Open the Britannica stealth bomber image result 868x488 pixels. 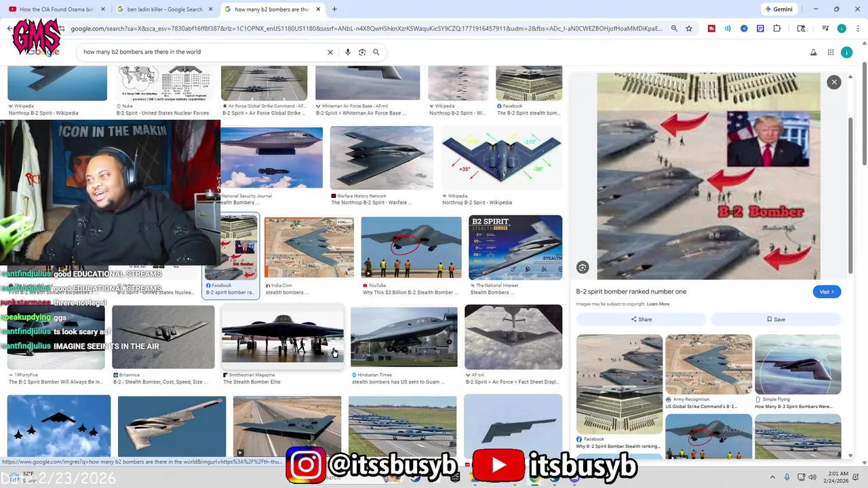click(x=163, y=337)
